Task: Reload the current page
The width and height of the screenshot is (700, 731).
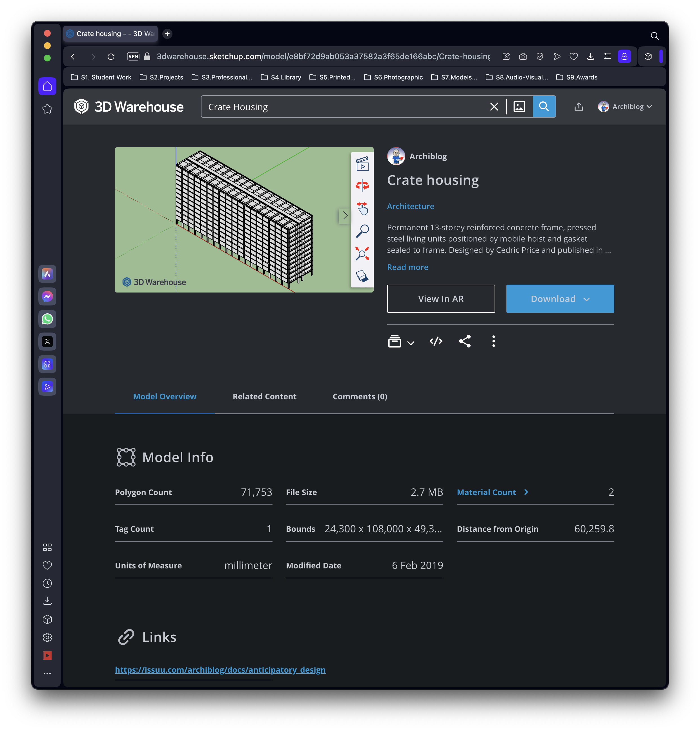Action: [x=111, y=56]
